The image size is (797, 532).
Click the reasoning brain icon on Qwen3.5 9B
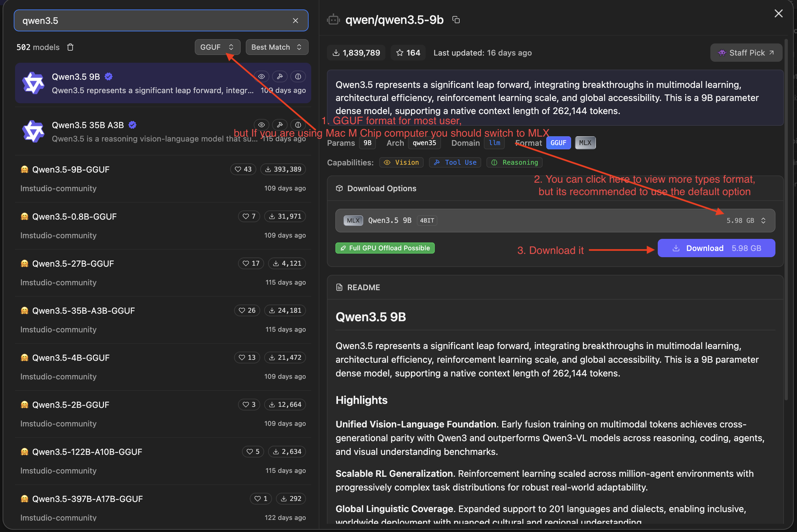pos(298,76)
